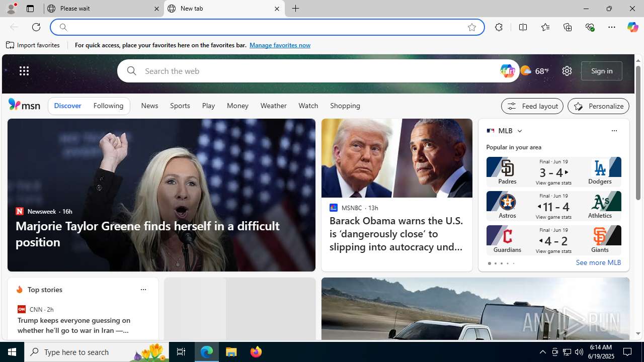Open the volume control tray icon
Image resolution: width=644 pixels, height=362 pixels.
click(579, 352)
